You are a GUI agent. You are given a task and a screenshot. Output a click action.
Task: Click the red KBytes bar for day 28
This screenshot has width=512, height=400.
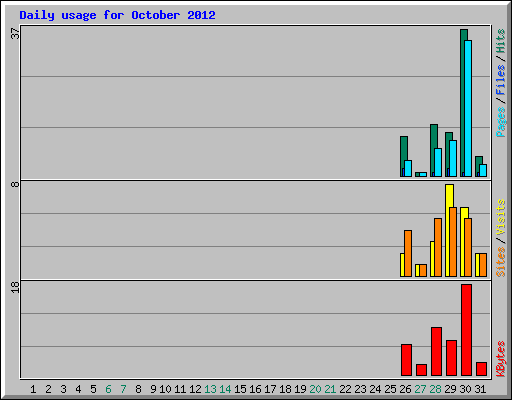(x=436, y=351)
